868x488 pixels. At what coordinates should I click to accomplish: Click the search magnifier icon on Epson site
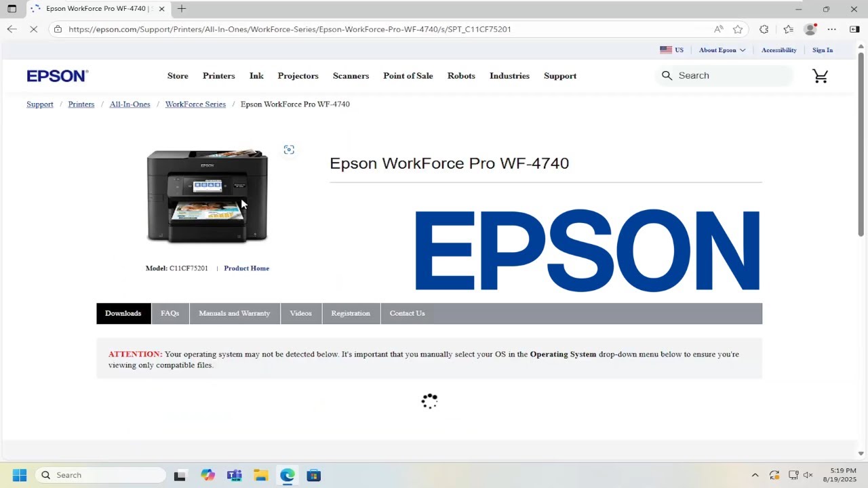click(667, 76)
